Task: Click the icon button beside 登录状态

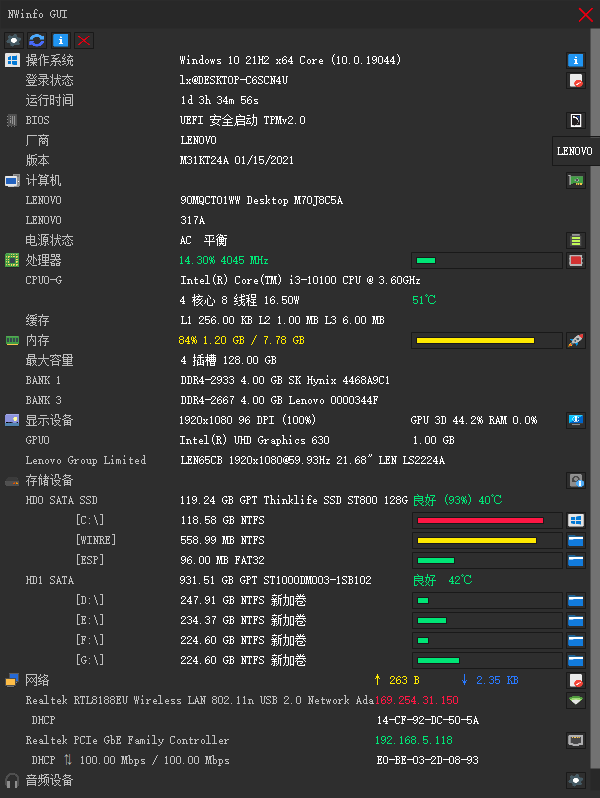Action: tap(576, 80)
